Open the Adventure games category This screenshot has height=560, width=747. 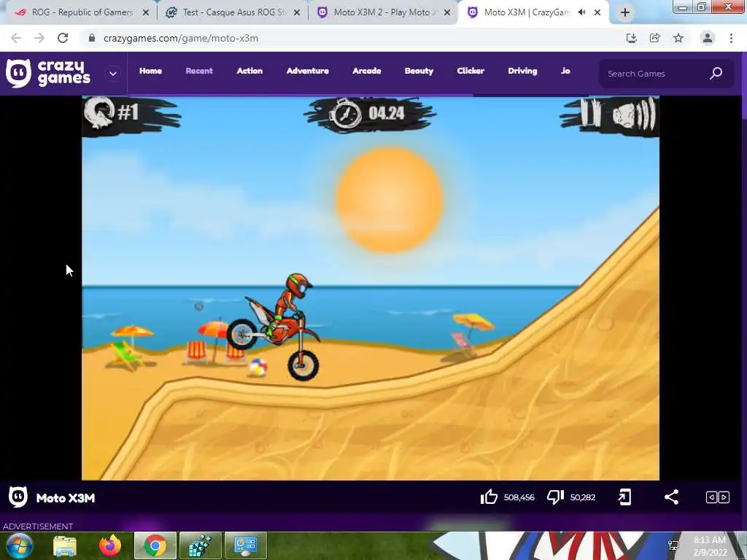(308, 71)
